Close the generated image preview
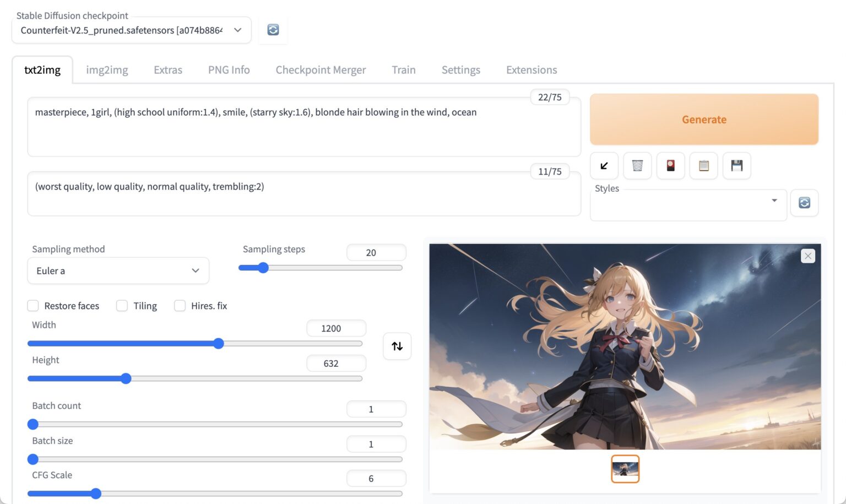Screen dimensions: 846x504 click(x=807, y=256)
